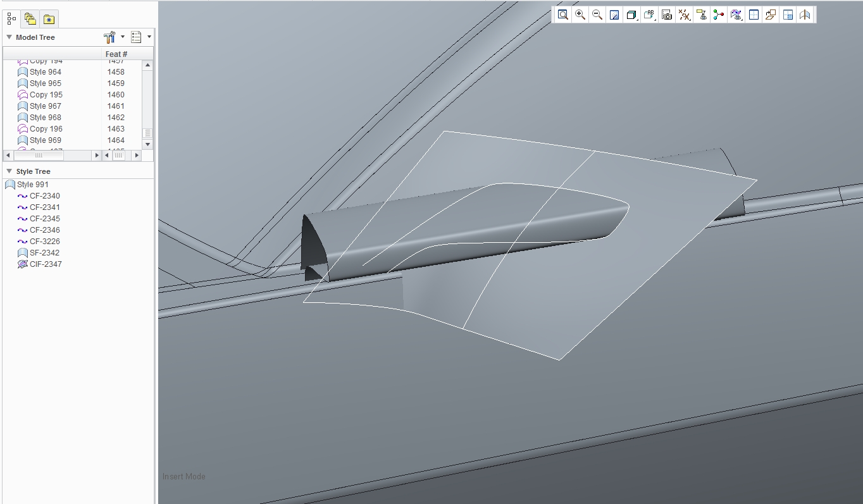Select Style 967 in the Model Tree
Screen dimensions: 863x504
tap(46, 106)
